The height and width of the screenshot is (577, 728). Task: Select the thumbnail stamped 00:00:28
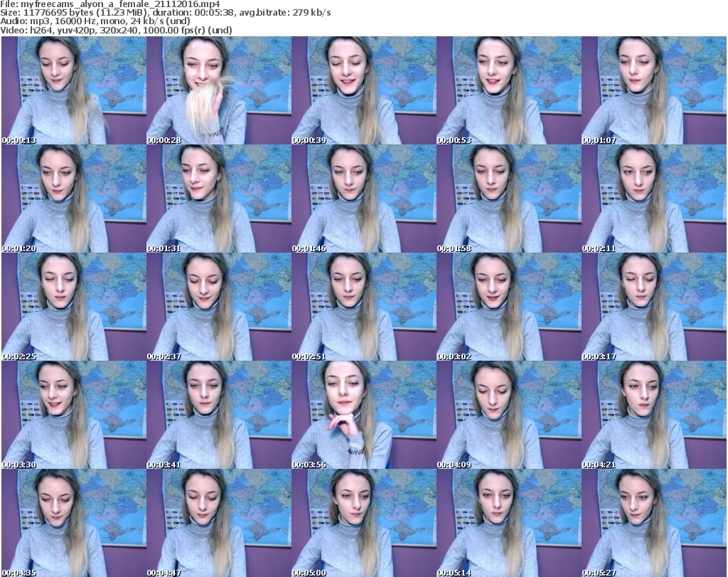click(x=219, y=90)
